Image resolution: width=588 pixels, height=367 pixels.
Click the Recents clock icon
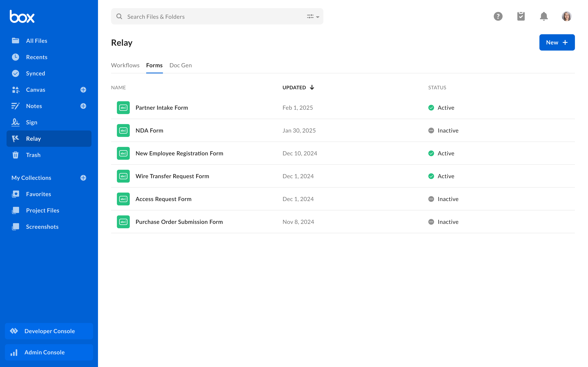(15, 57)
